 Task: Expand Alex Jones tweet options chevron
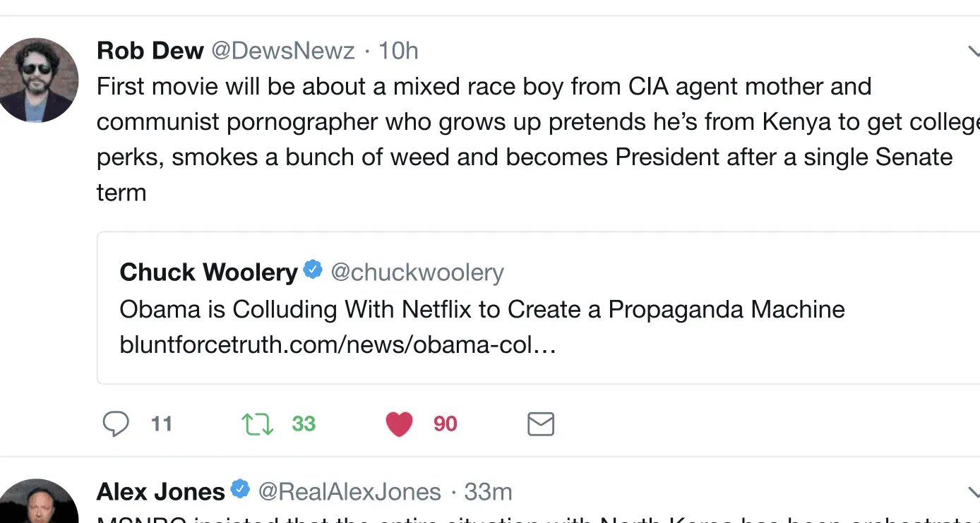(x=973, y=491)
